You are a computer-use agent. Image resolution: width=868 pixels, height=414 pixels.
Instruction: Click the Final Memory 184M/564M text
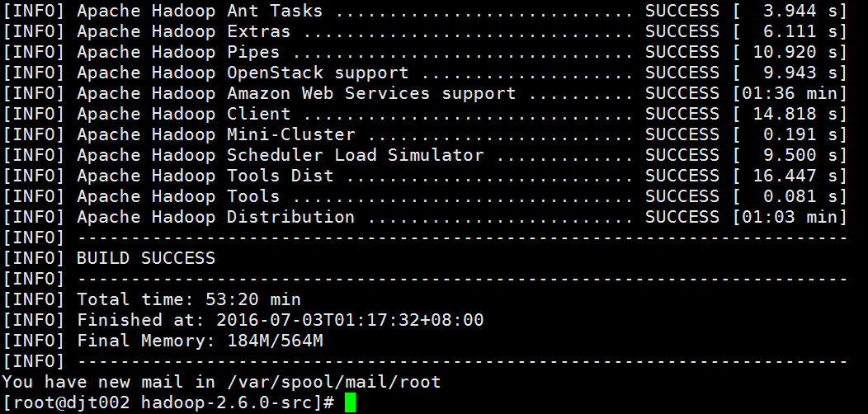coord(200,341)
